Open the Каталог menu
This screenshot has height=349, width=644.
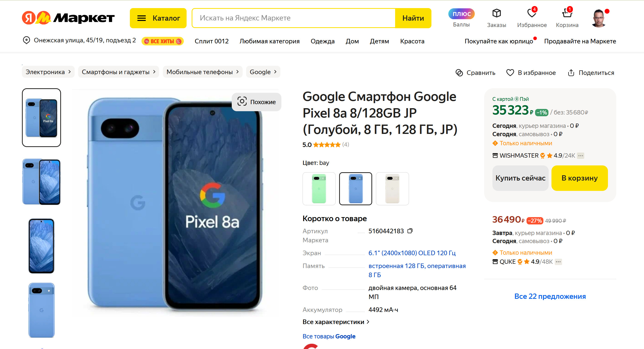tap(158, 18)
